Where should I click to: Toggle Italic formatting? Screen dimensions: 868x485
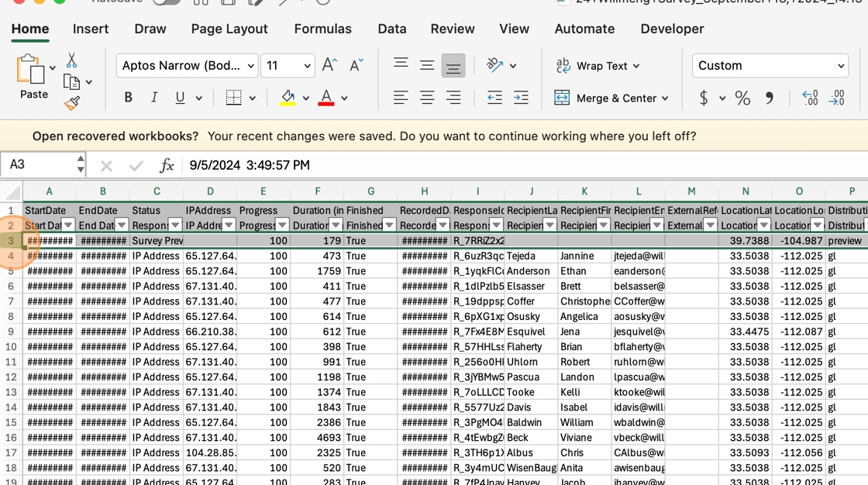point(154,98)
